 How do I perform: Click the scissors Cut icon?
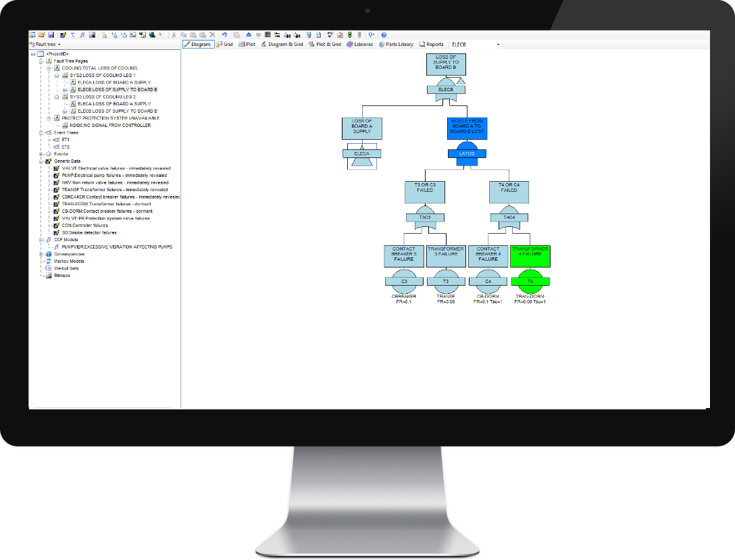(174, 34)
